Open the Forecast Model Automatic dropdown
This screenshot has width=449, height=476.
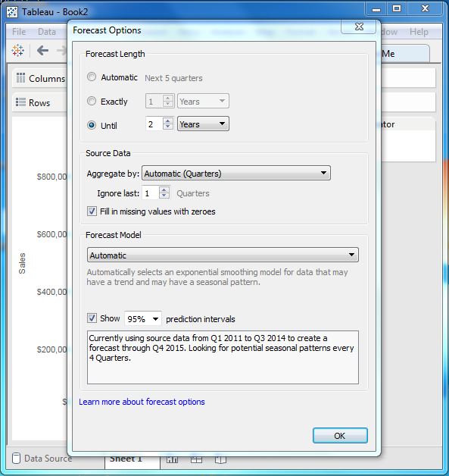pyautogui.click(x=223, y=255)
